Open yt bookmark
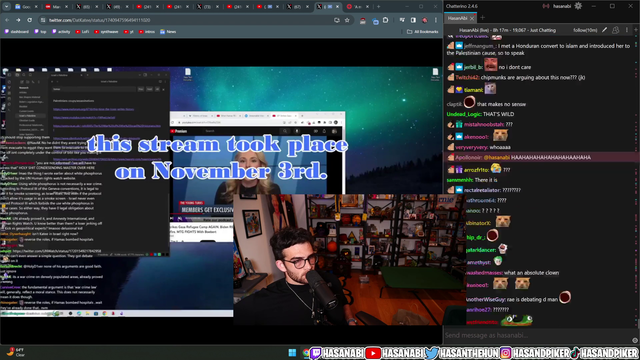This screenshot has width=640, height=360. click(129, 31)
